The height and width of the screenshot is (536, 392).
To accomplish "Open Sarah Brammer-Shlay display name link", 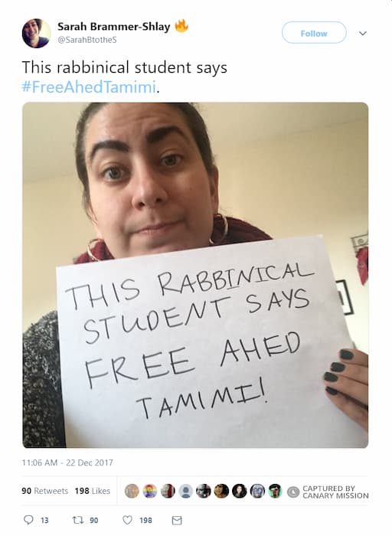I will point(113,26).
